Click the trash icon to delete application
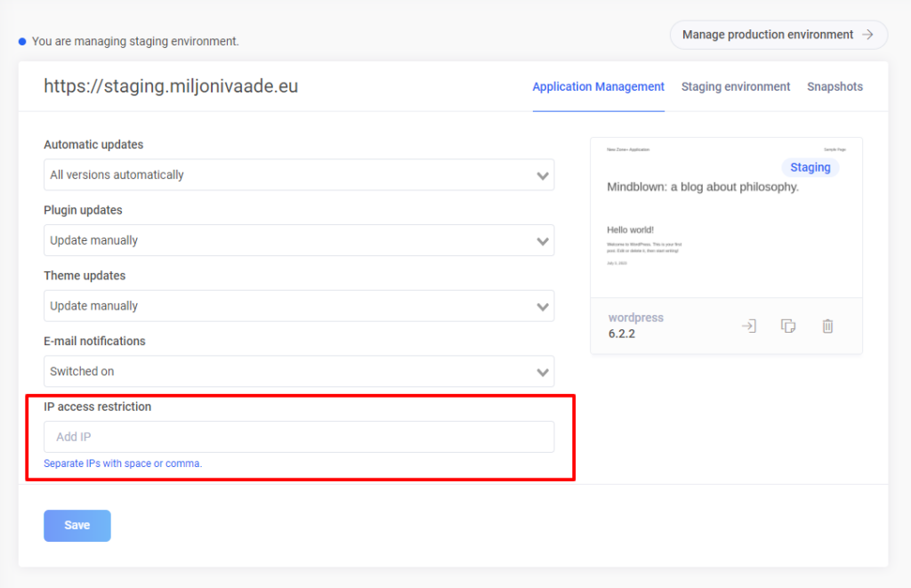911x588 pixels. 827,326
